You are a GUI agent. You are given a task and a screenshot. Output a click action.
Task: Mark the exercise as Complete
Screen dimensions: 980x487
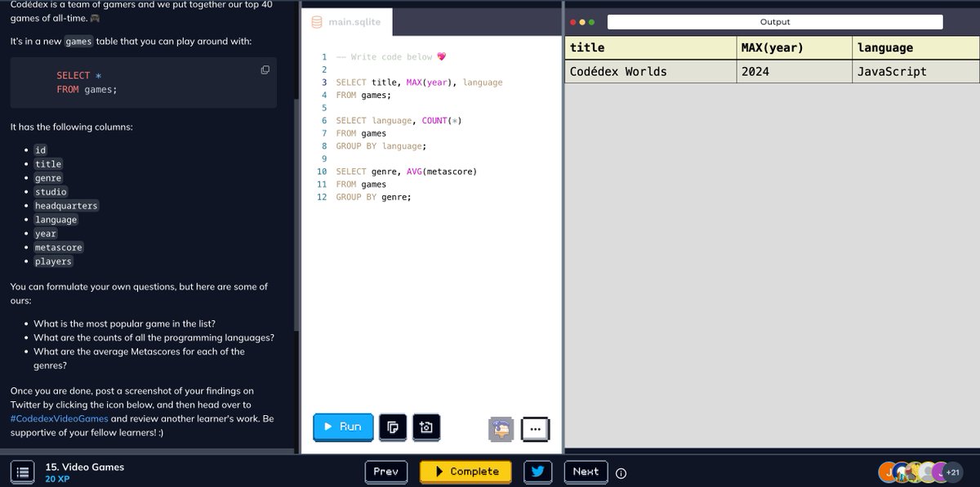coord(465,471)
